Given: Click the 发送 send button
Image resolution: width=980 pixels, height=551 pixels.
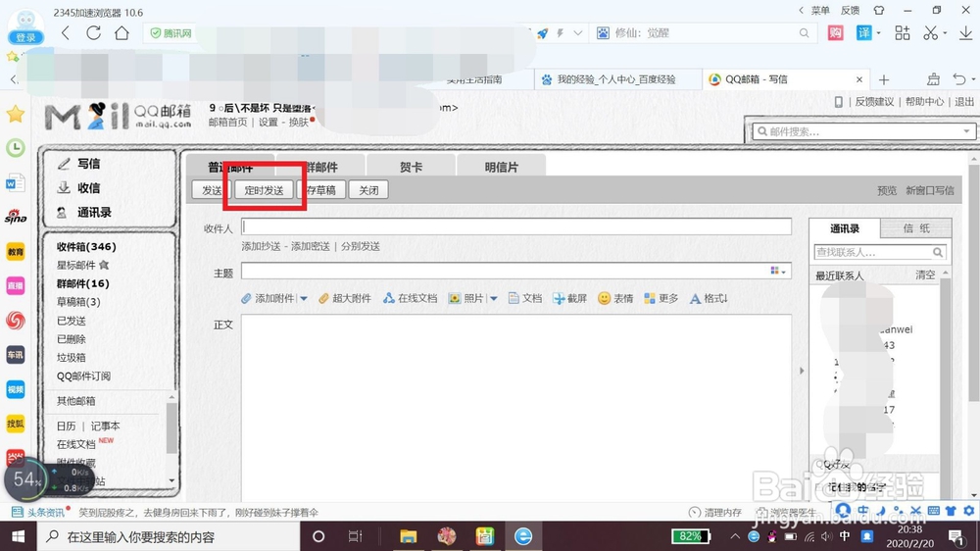Looking at the screenshot, I should point(212,190).
